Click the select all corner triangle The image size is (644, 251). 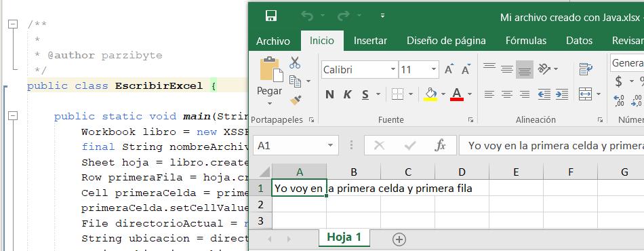point(264,172)
